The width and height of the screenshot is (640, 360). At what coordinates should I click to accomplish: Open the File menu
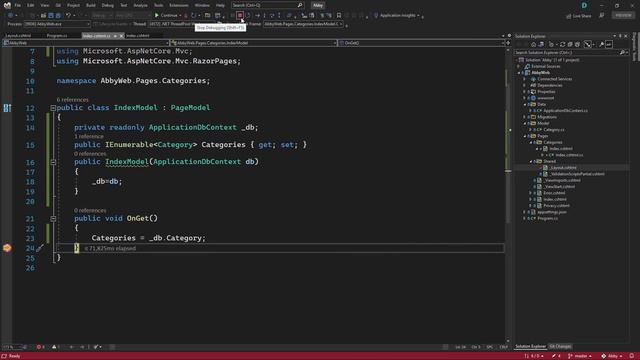pos(18,5)
